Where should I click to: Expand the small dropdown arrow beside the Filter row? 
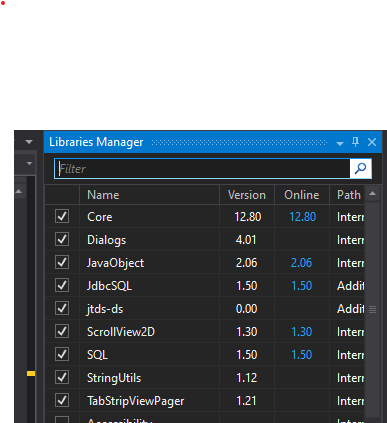tap(29, 163)
